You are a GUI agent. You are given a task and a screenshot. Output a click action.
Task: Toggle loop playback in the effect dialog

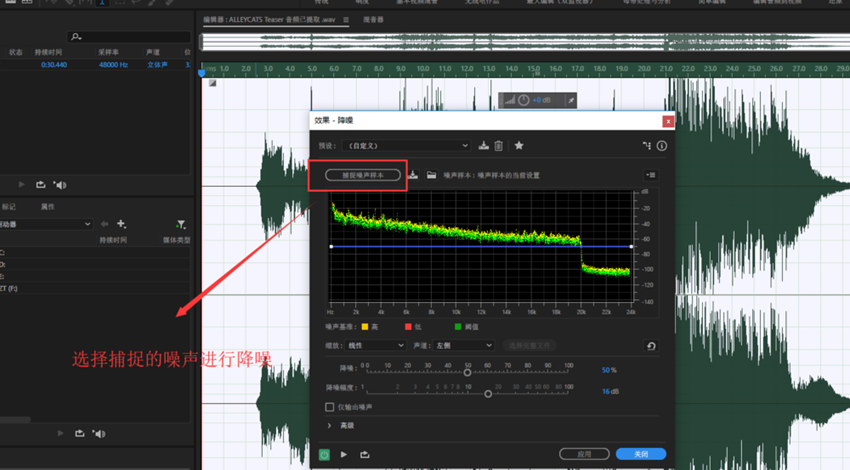(364, 454)
